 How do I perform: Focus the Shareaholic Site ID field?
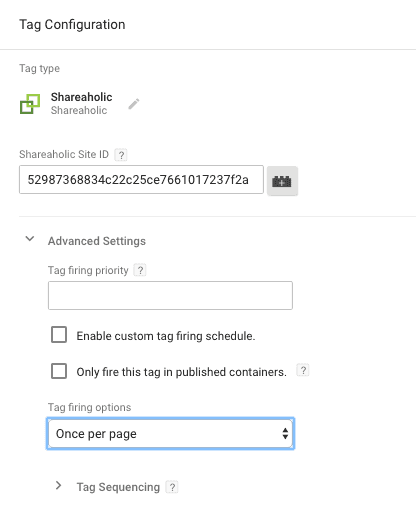141,179
